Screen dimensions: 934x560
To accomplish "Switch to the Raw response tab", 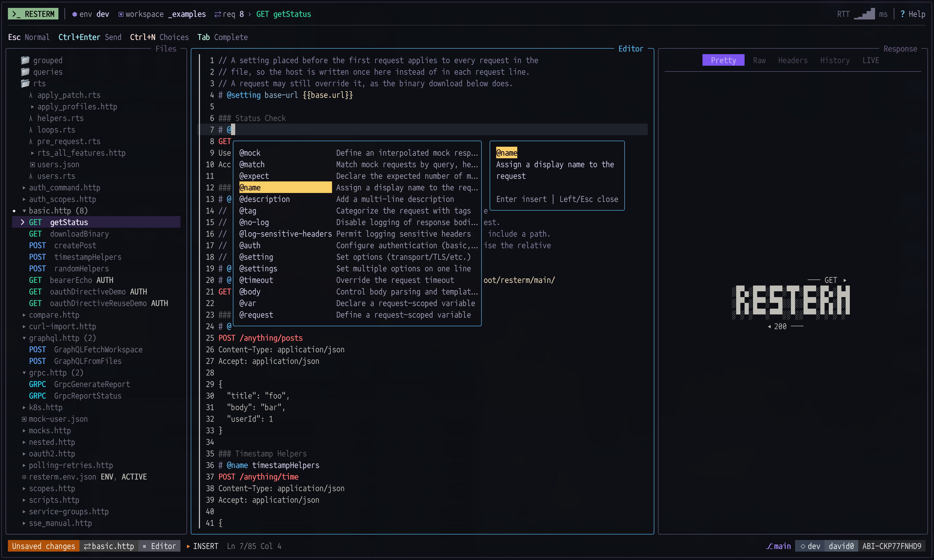I will pos(759,60).
